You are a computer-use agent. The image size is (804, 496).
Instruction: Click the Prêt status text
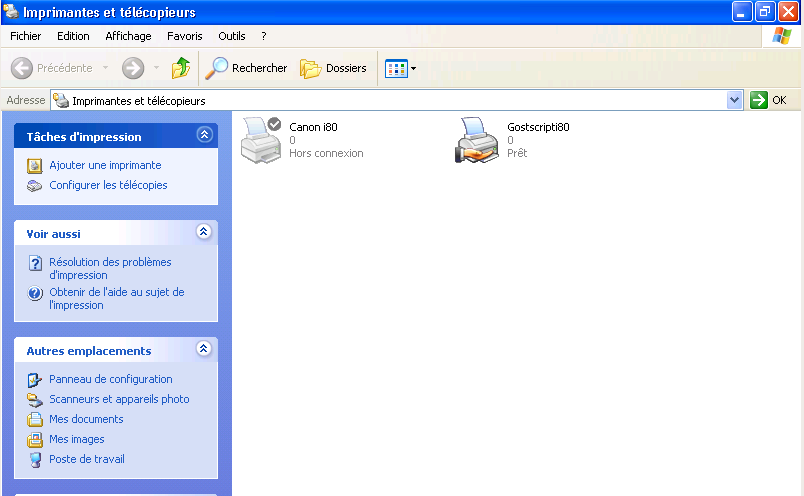coord(517,153)
